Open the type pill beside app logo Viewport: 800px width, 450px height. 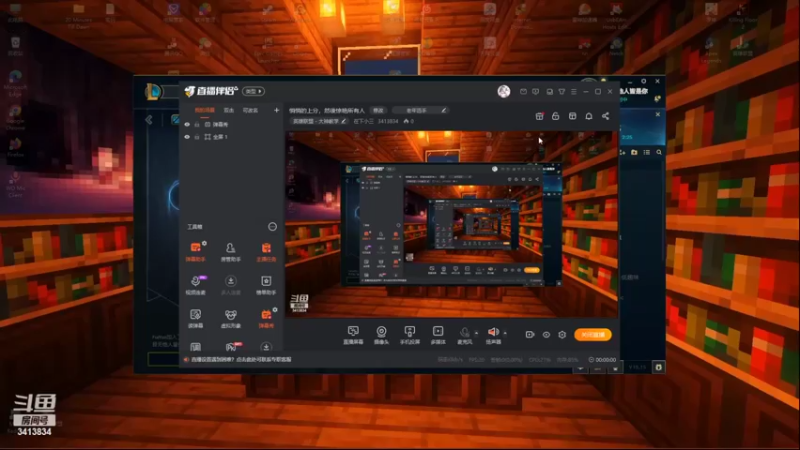click(x=253, y=91)
